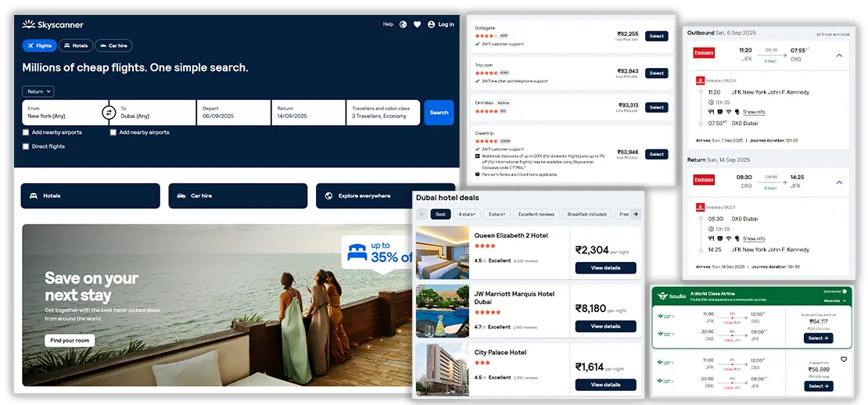
Task: Click the Wi-Fi icon in the return flight amenities
Action: 729,238
